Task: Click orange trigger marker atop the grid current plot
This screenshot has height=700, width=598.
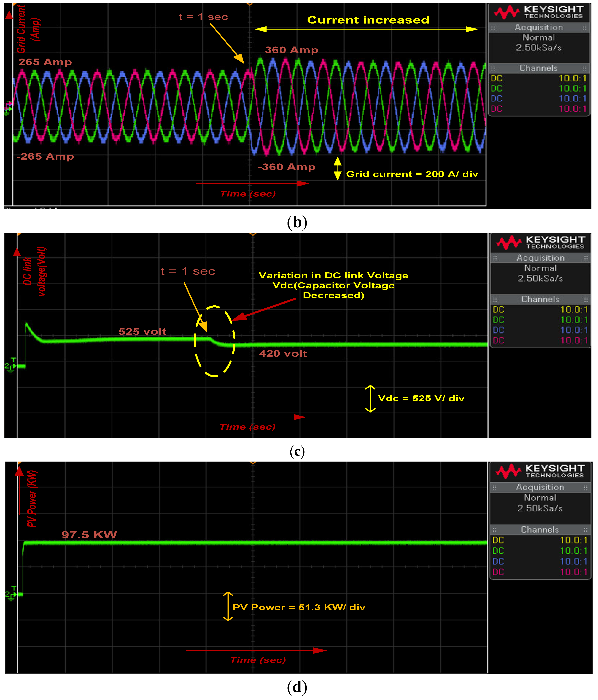Action: tap(250, 4)
